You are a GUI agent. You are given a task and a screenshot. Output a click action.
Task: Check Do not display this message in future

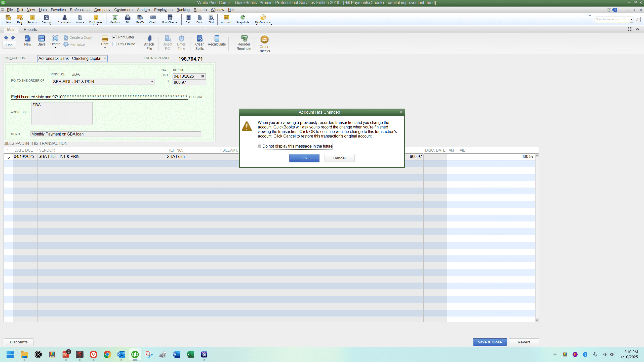260,146
